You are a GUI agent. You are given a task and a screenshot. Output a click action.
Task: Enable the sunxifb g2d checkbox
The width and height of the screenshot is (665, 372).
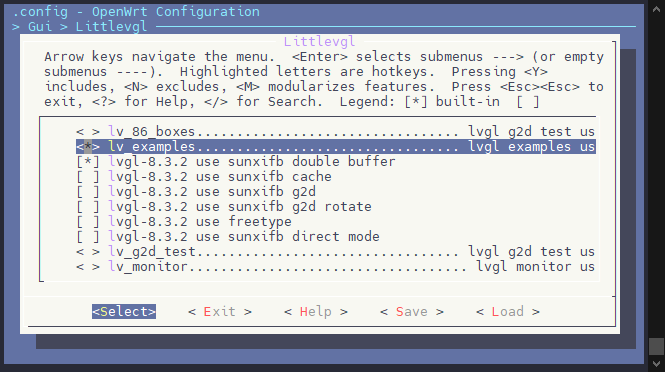click(88, 192)
